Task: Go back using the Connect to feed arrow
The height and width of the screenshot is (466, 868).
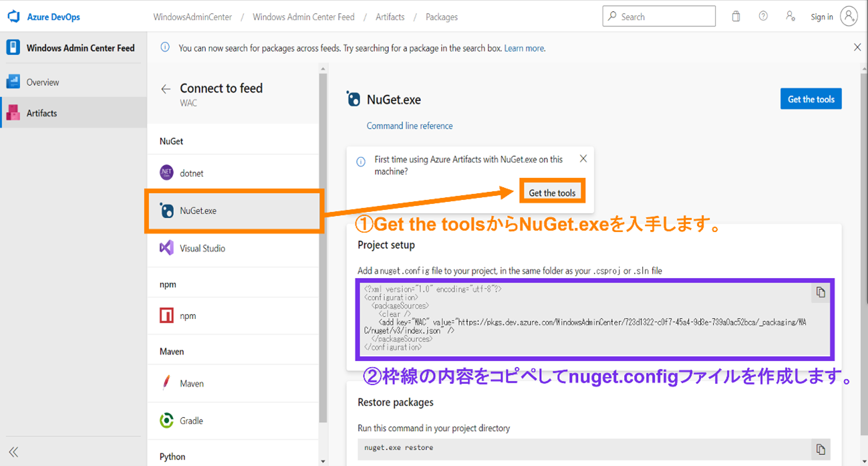Action: click(166, 89)
